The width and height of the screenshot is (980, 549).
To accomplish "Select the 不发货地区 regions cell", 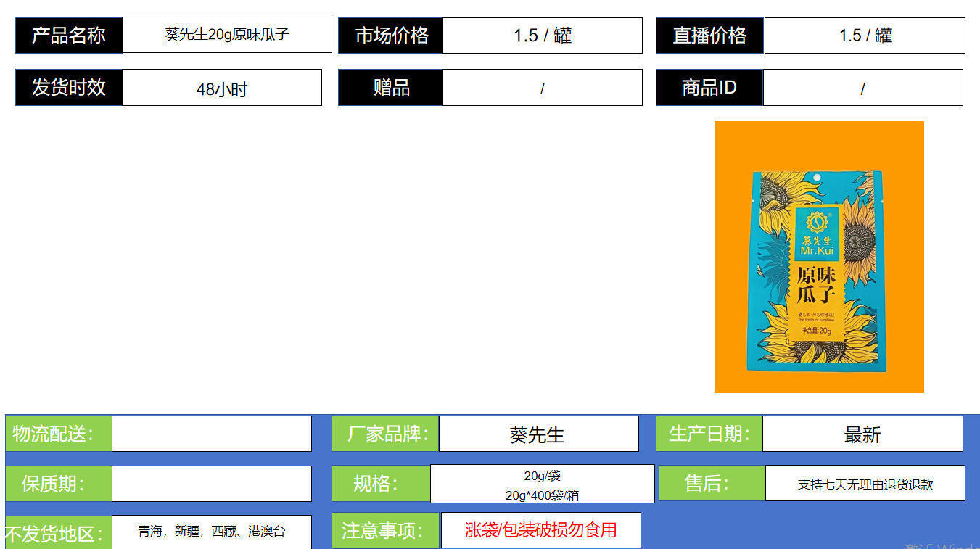I will [x=211, y=532].
